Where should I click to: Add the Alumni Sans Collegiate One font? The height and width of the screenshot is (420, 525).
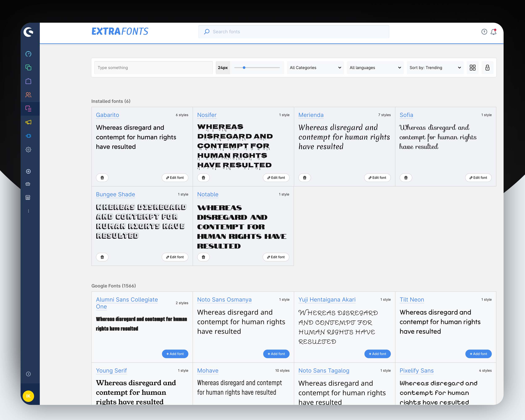coord(175,354)
